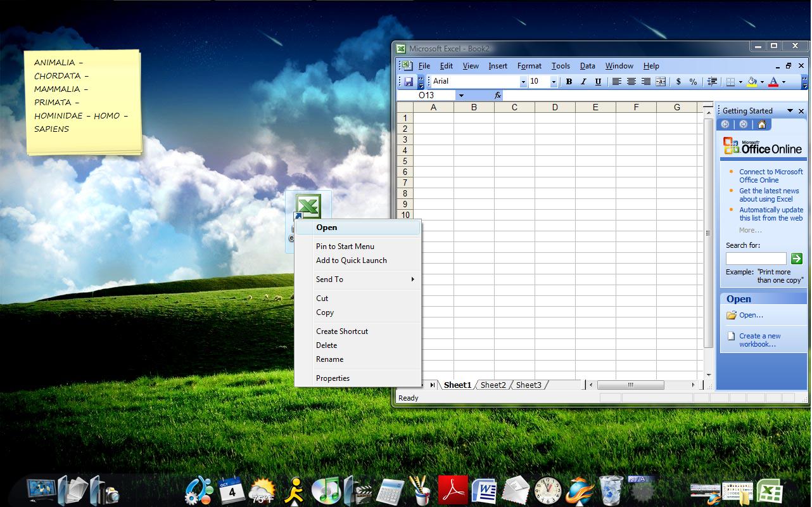This screenshot has width=812, height=507.
Task: Click the Decrease Indent icon
Action: point(713,82)
